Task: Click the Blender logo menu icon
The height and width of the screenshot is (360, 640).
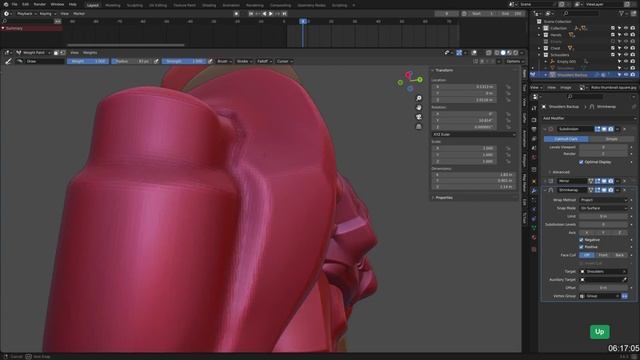Action: [x=6, y=4]
